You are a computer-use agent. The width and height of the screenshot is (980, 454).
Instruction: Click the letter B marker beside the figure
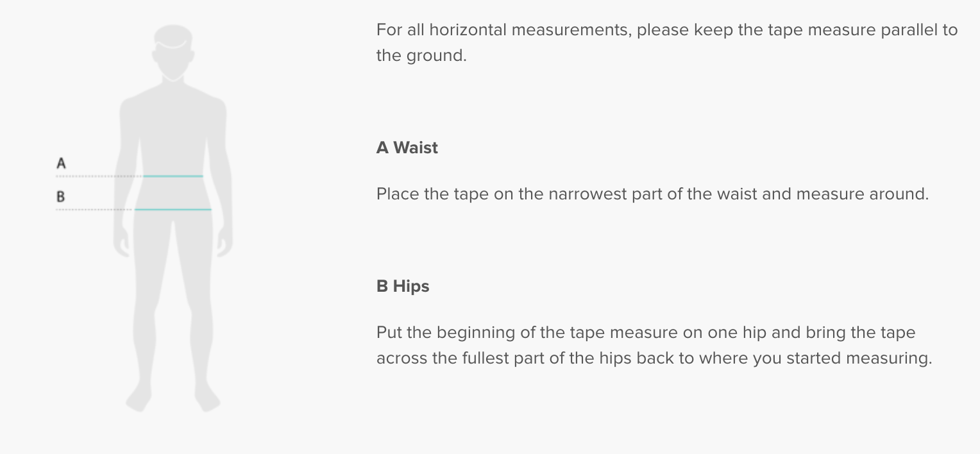pyautogui.click(x=61, y=197)
